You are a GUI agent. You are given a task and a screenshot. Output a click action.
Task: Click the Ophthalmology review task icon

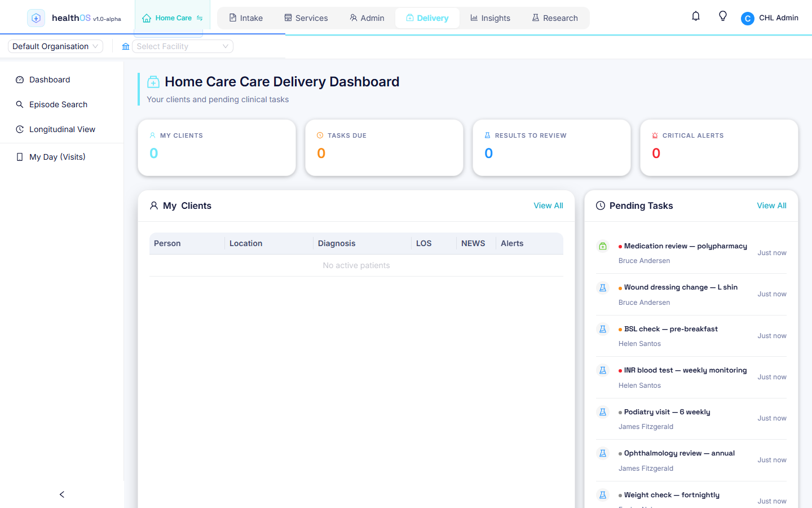[x=603, y=453]
